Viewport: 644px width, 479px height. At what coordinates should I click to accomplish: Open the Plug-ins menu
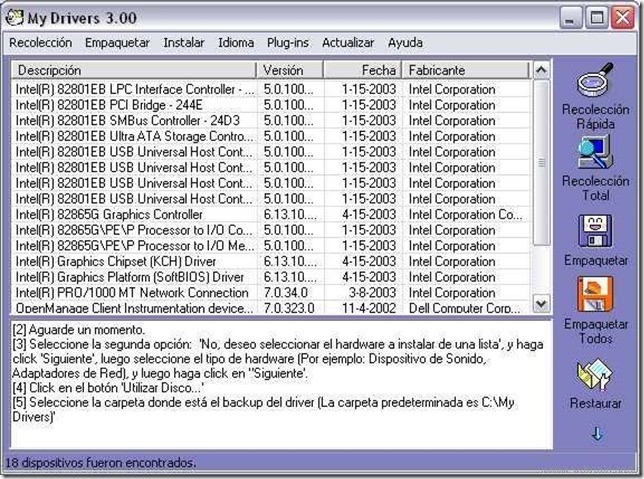(288, 43)
